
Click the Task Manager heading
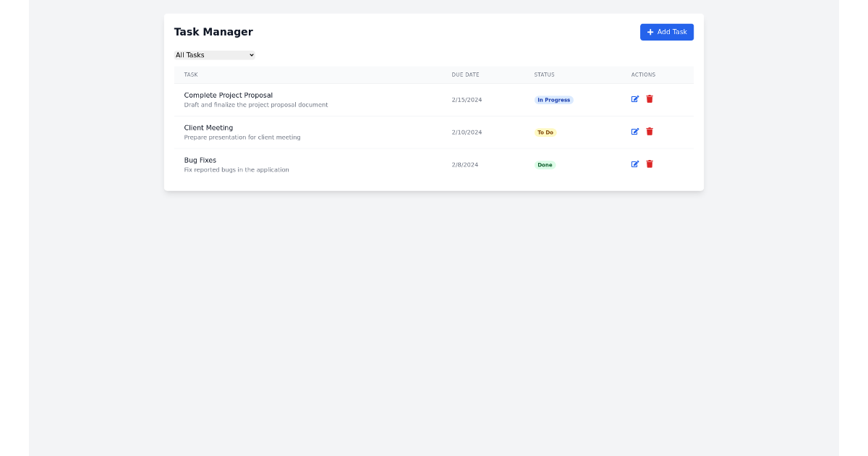[213, 32]
